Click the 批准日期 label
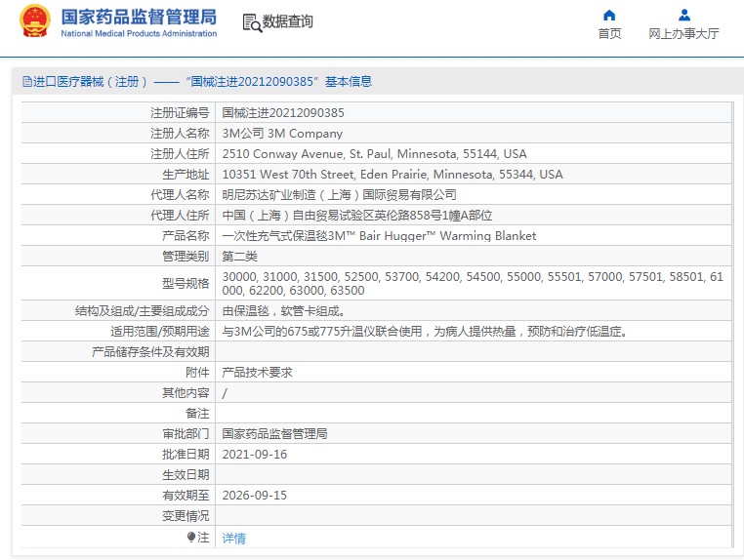Screen dimensions: 744x560 tap(186, 455)
